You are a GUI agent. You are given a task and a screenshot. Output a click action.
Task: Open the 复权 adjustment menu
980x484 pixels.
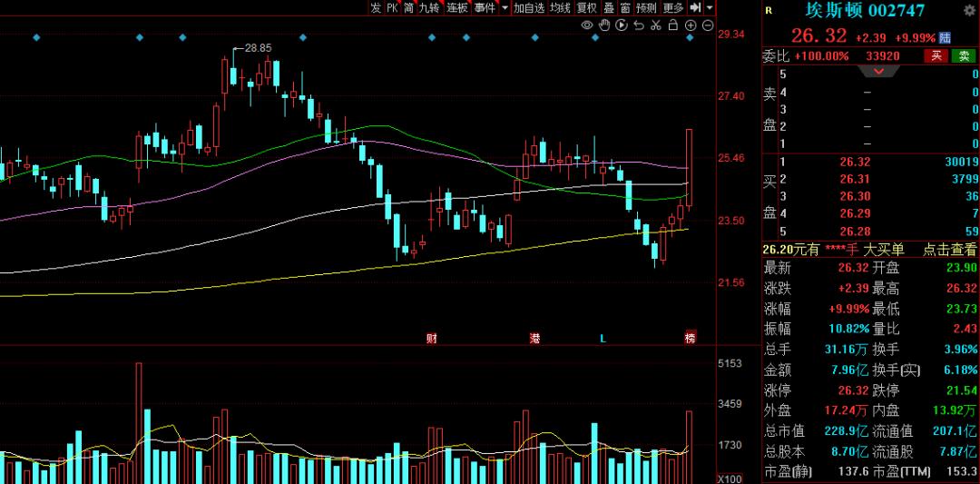[x=587, y=8]
